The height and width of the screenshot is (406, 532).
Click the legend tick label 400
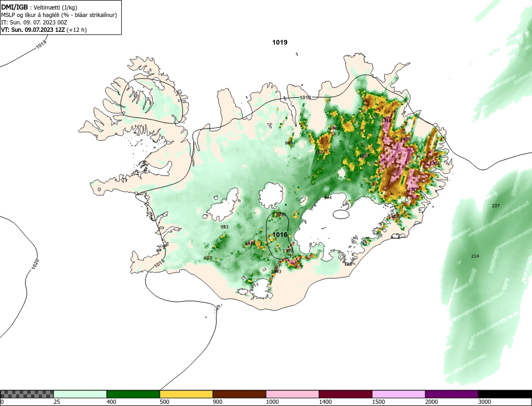111,402
